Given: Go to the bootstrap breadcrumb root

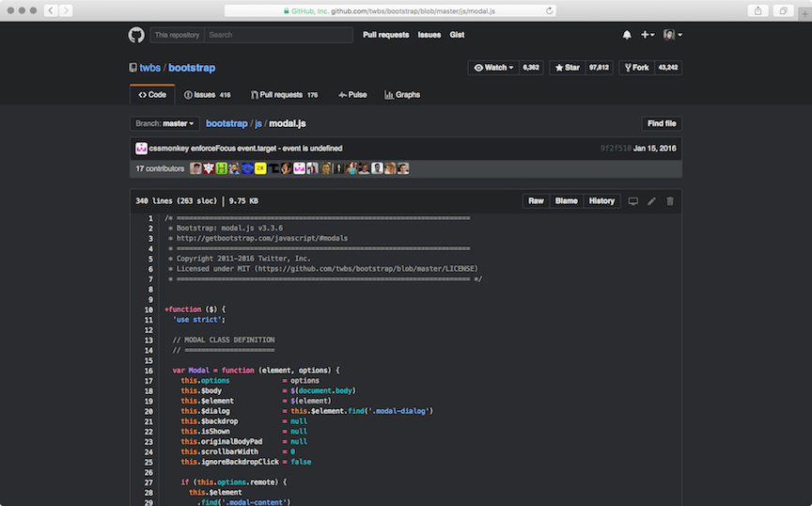Looking at the screenshot, I should click(x=226, y=123).
